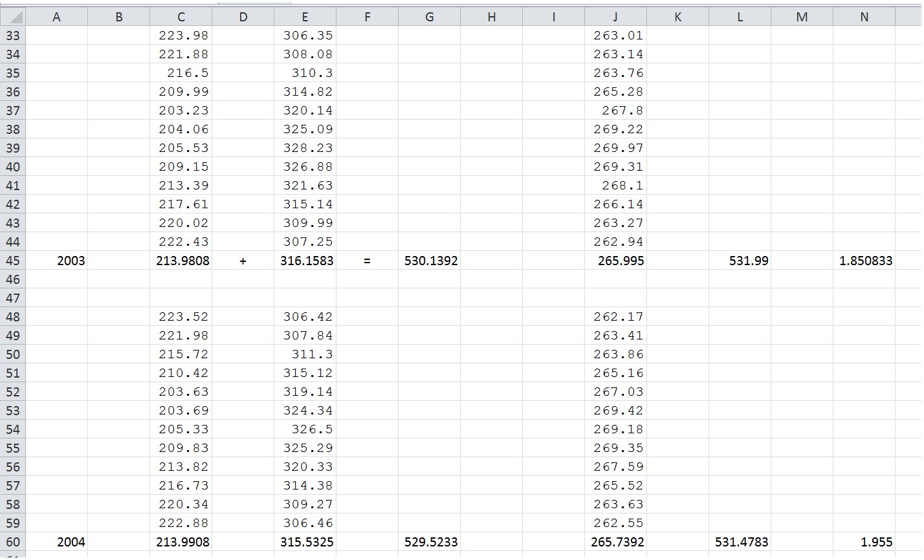Click cell with value 262.55
The image size is (924, 560).
click(x=615, y=523)
